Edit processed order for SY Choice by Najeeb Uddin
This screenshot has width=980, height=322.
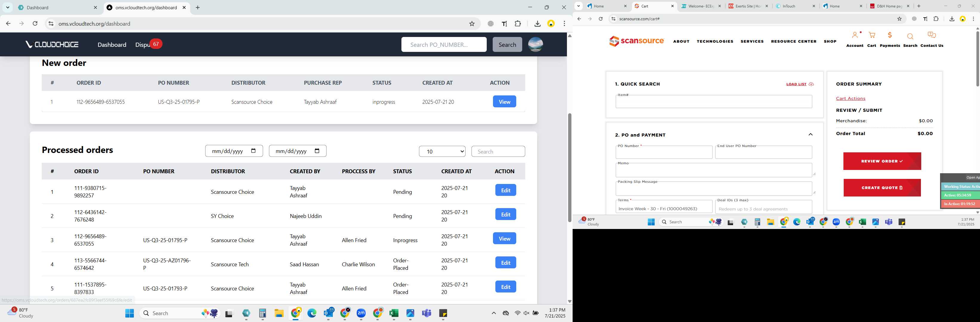pos(506,214)
